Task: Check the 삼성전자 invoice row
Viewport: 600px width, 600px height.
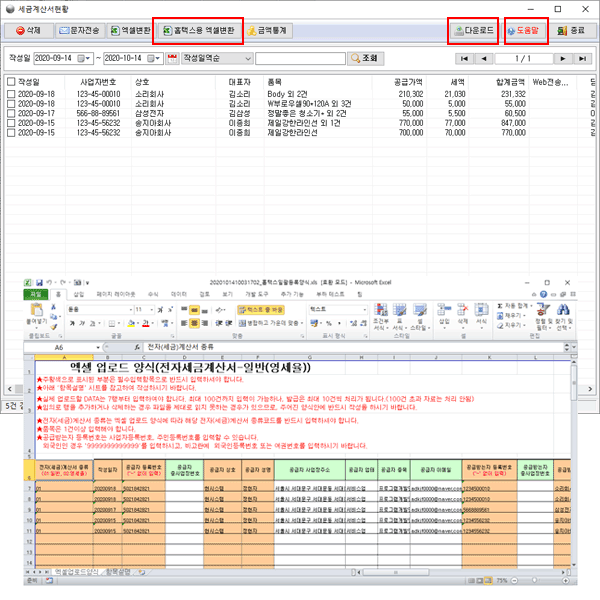Action: [11, 113]
